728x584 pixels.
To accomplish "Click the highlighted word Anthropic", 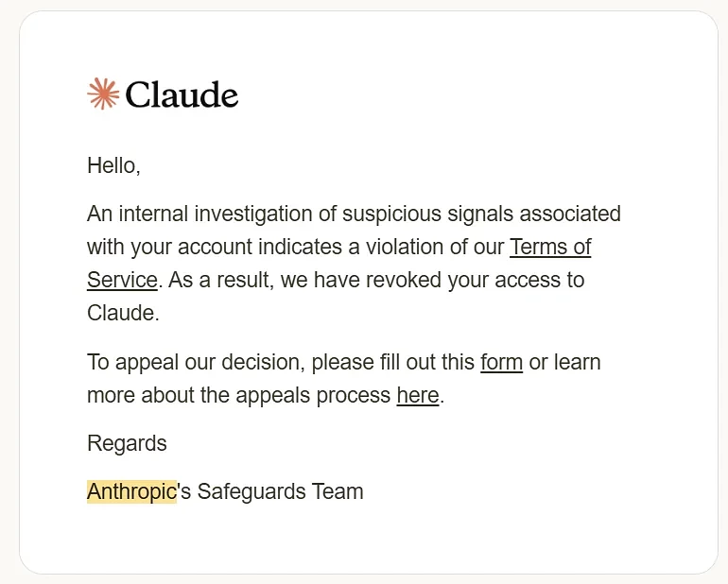I will click(x=131, y=491).
